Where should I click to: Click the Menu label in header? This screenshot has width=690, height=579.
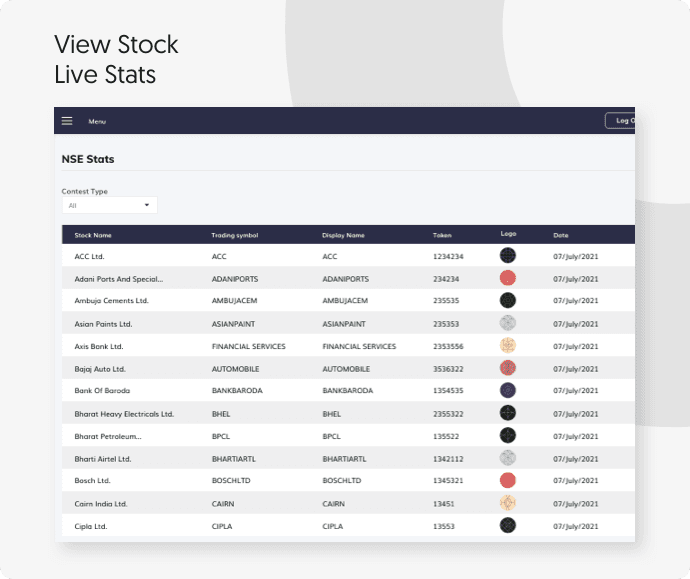97,121
